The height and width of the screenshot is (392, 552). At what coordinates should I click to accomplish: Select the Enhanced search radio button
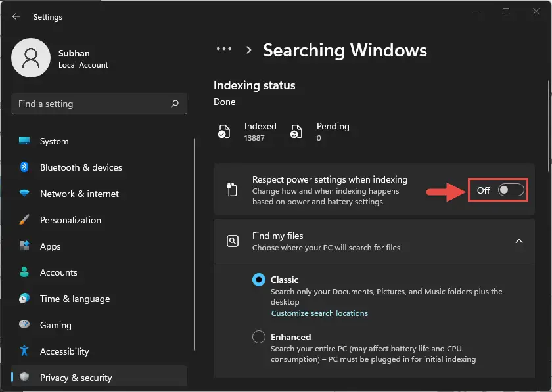point(259,337)
